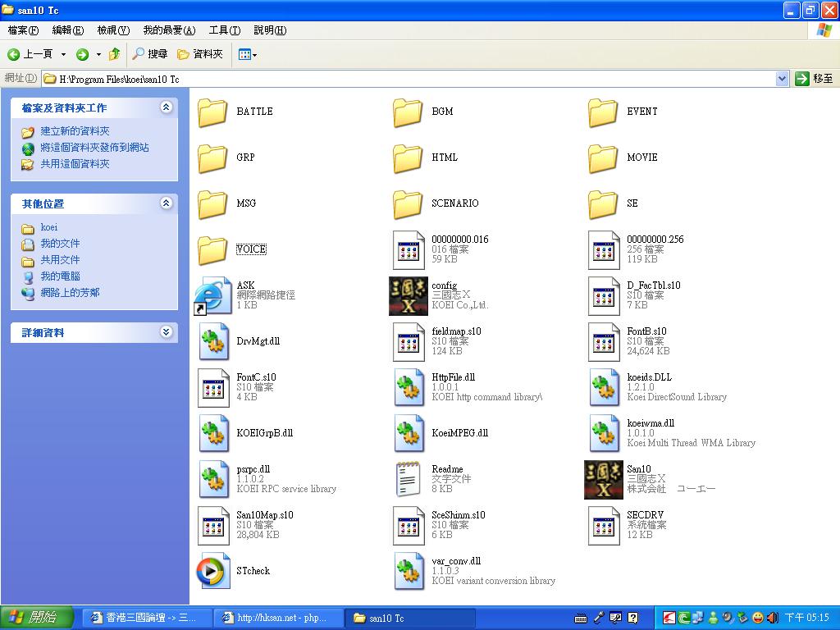Image resolution: width=840 pixels, height=630 pixels.
Task: Go to koei parent folder link
Action: [x=48, y=228]
